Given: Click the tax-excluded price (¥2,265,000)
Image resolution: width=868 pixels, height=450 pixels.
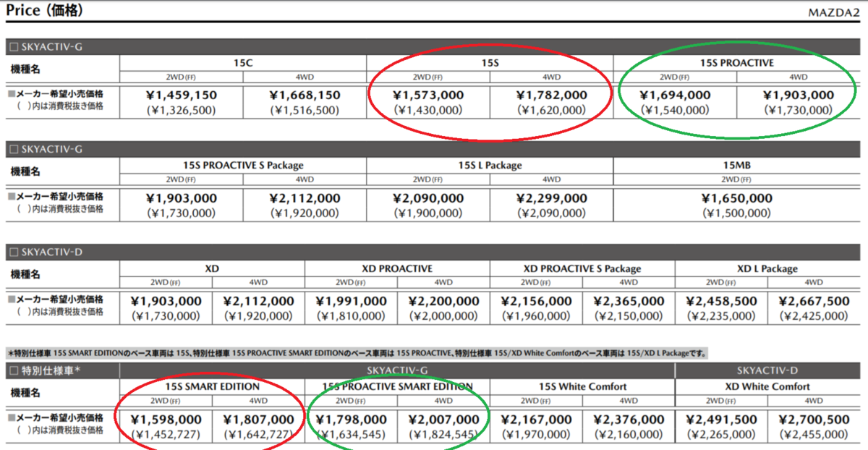Looking at the screenshot, I should [x=722, y=435].
